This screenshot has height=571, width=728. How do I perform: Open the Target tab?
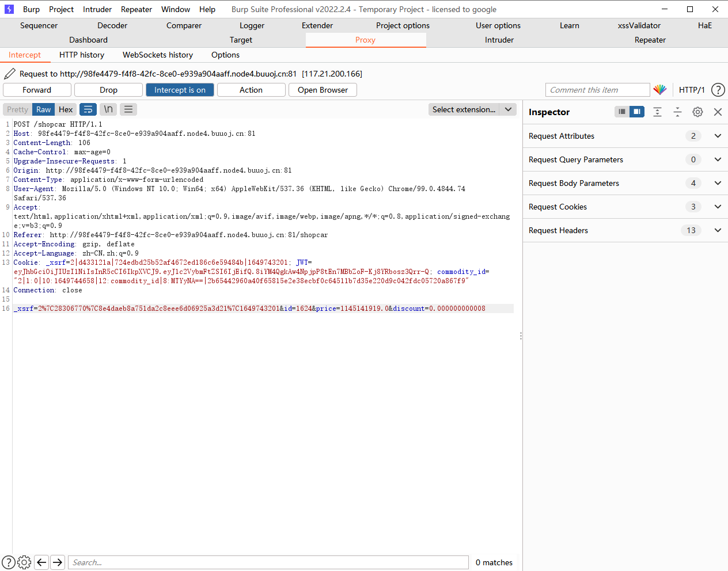(241, 40)
